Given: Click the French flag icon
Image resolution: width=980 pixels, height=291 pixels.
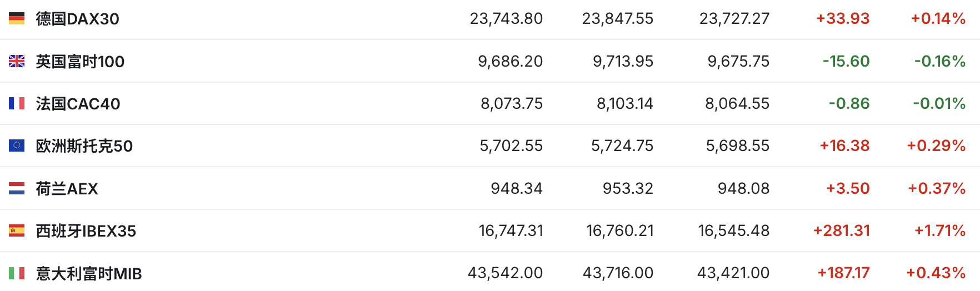Looking at the screenshot, I should [x=17, y=103].
